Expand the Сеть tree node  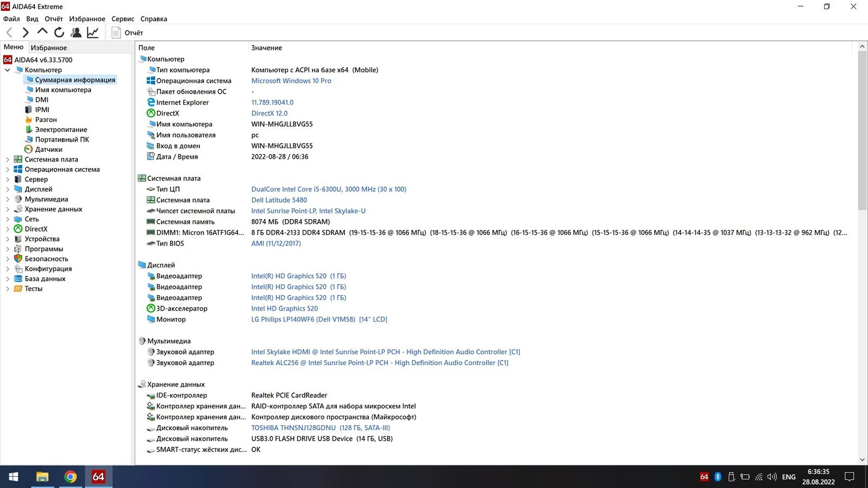[x=8, y=219]
